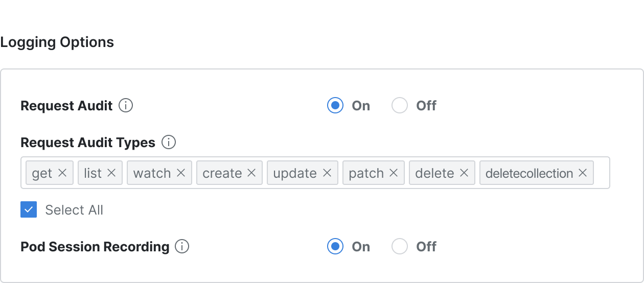Viewport: 644px width, 283px height.
Task: Click the Select All label text
Action: point(74,210)
